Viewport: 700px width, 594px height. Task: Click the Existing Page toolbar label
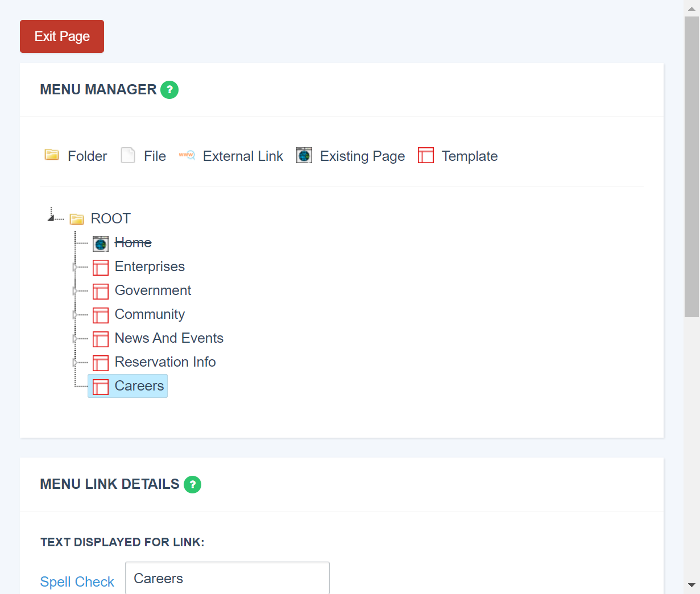coord(362,156)
